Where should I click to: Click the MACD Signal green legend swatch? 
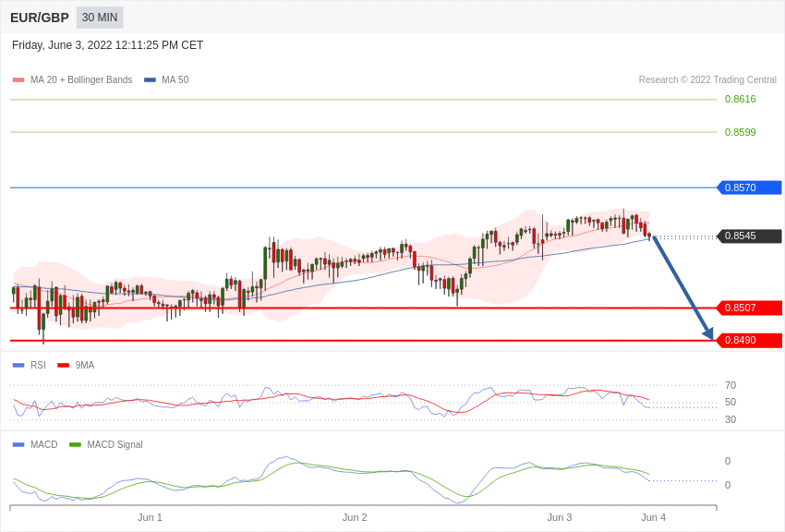(x=75, y=444)
